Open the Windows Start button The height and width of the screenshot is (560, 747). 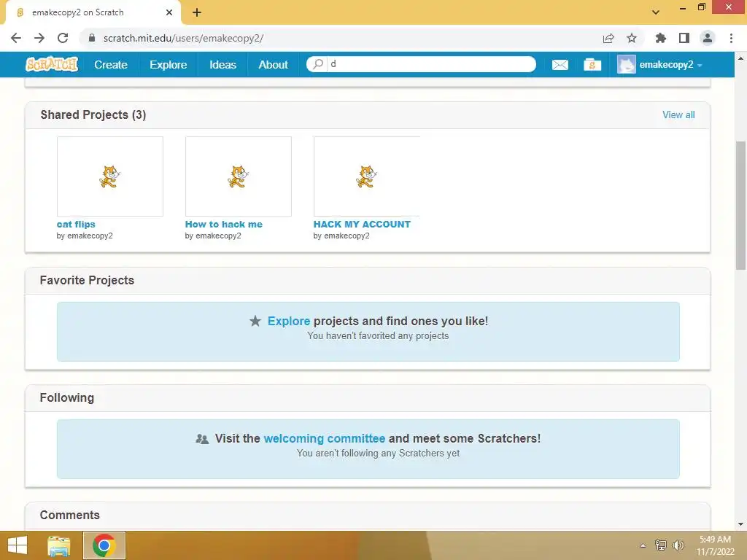18,545
